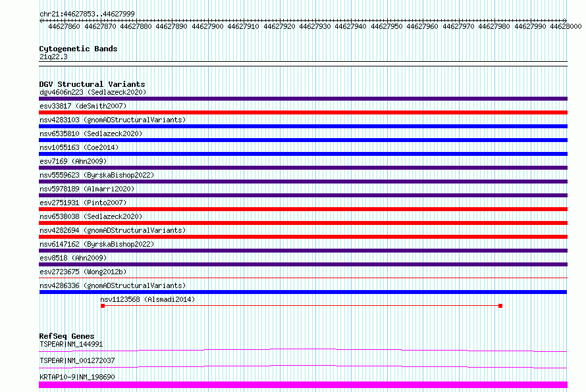The image size is (586, 392).
Task: Open the DGV Structural Variants track title
Action: click(92, 84)
